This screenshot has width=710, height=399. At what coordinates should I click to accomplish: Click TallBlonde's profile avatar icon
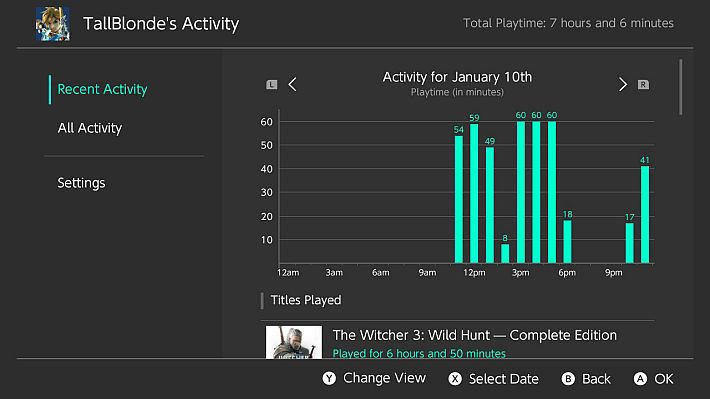(x=53, y=24)
